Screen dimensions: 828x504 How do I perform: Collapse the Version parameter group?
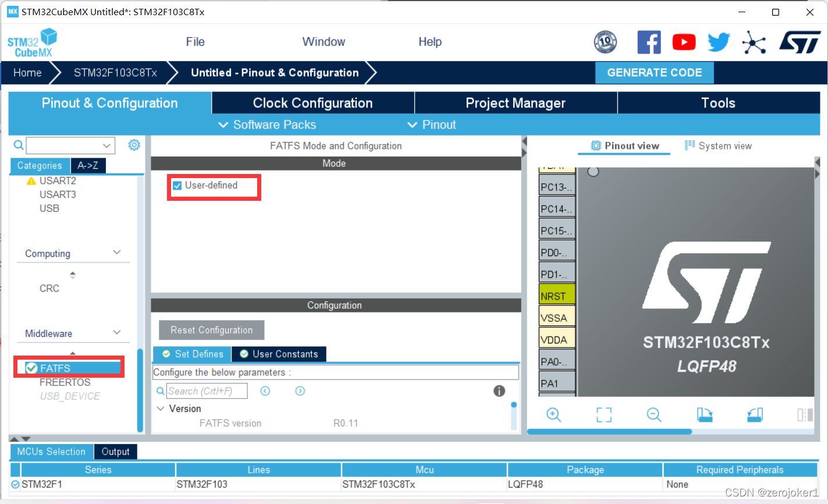coord(161,409)
